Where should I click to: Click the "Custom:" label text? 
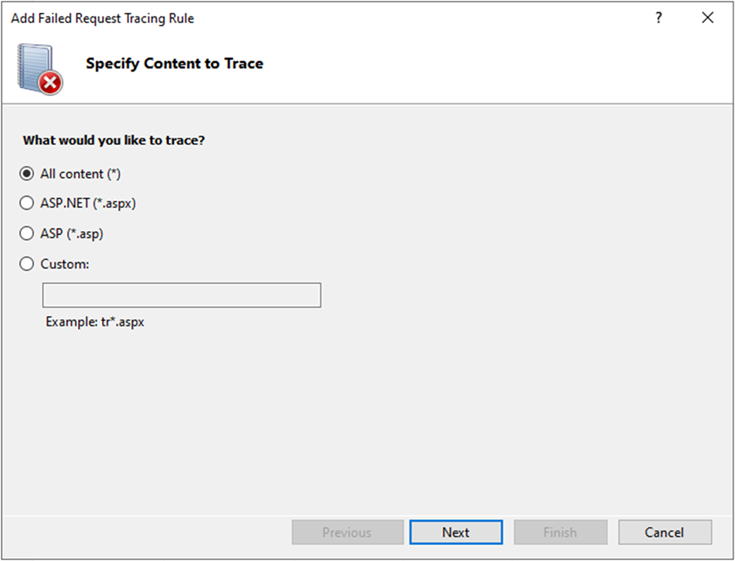pos(65,264)
